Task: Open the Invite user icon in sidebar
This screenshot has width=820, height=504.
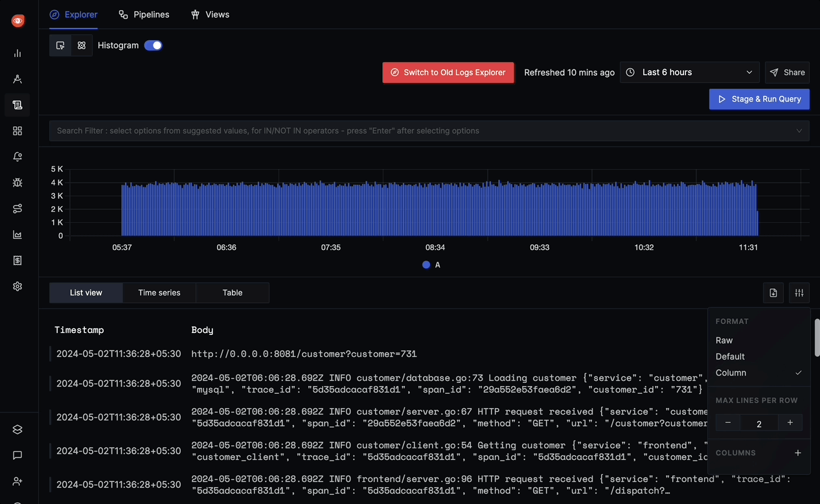Action: 17,481
